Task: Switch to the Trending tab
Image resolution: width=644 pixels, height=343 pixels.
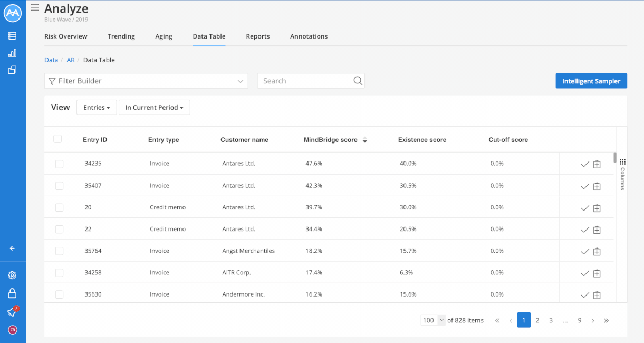Action: (121, 36)
